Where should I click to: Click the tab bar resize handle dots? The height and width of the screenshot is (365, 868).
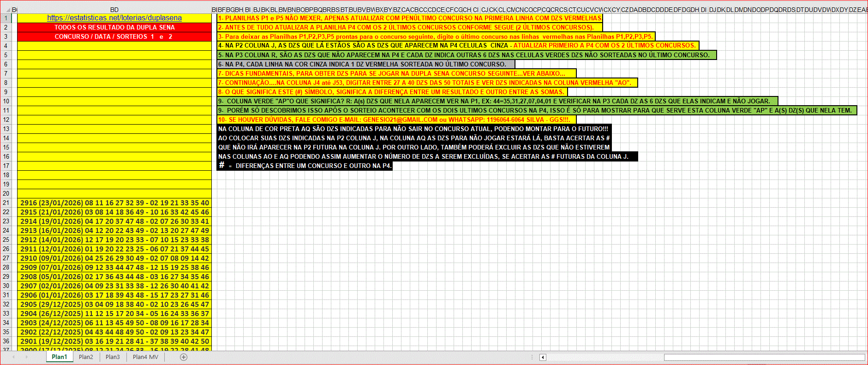(532, 357)
